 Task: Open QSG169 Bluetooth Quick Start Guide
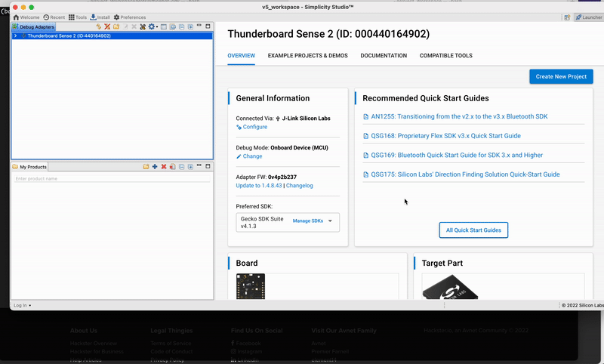457,155
